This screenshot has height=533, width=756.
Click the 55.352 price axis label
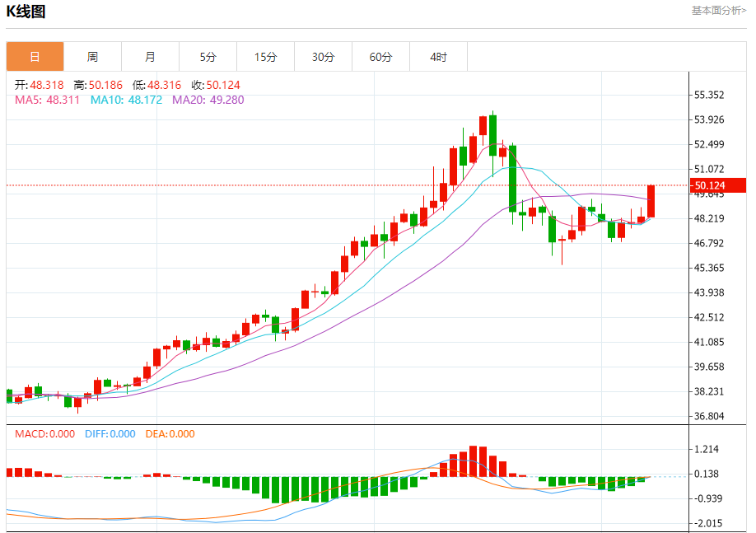pyautogui.click(x=709, y=95)
